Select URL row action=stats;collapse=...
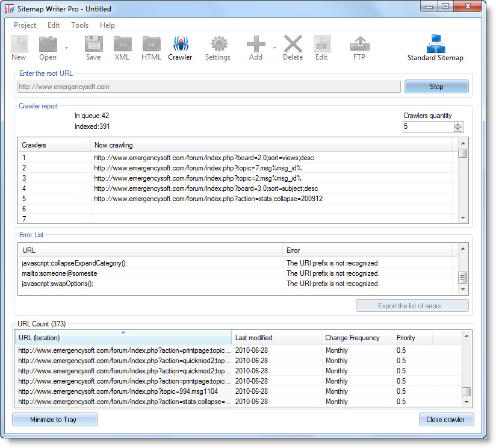Screen dimensions: 496x448 click(x=238, y=402)
